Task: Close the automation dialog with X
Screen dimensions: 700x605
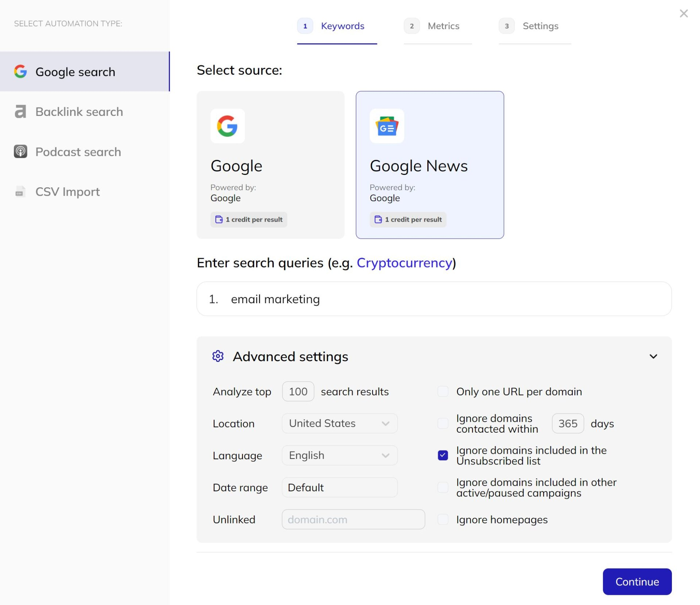Action: coord(684,13)
